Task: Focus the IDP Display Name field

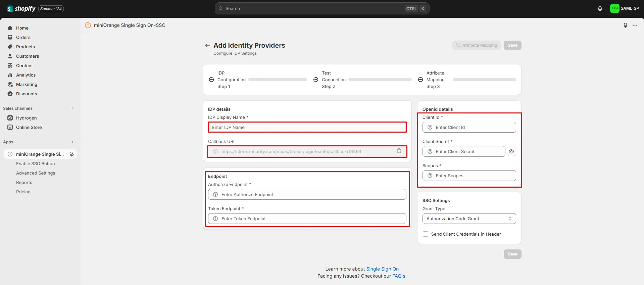Action: click(307, 127)
